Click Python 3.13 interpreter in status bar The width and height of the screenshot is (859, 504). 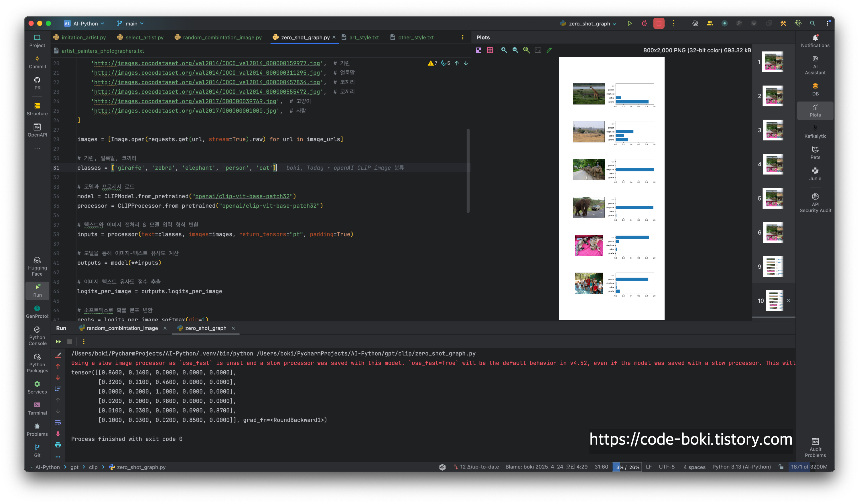pos(741,467)
